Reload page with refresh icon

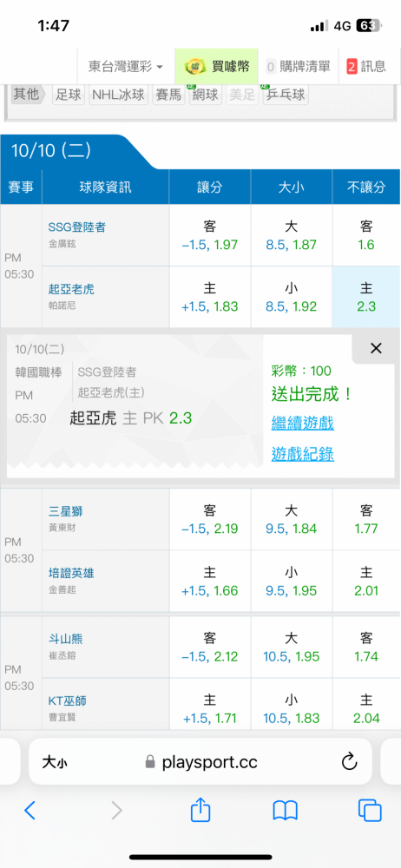click(349, 762)
